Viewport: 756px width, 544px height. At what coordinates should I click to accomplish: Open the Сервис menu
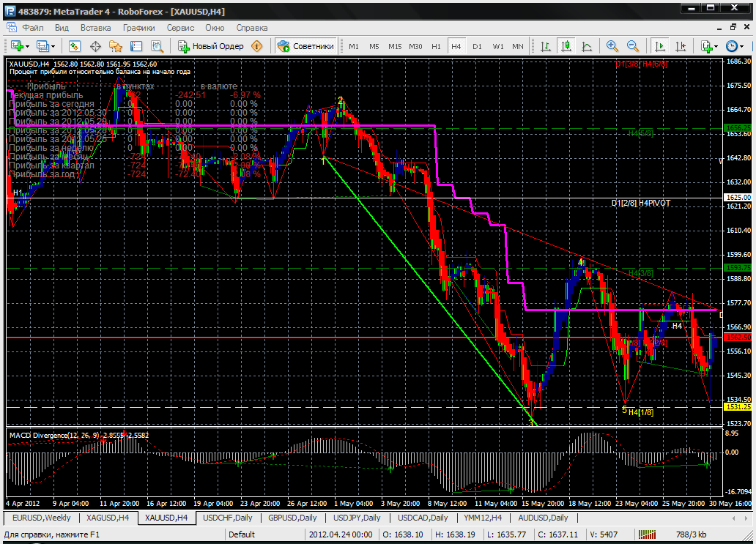tap(180, 28)
